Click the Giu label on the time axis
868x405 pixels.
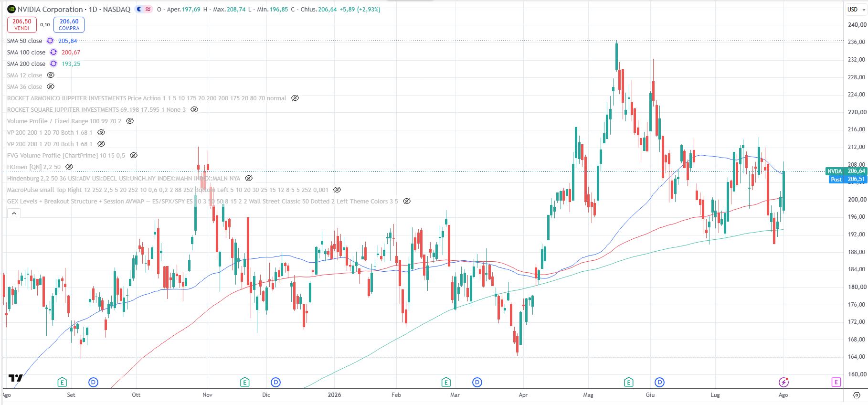[x=650, y=395]
